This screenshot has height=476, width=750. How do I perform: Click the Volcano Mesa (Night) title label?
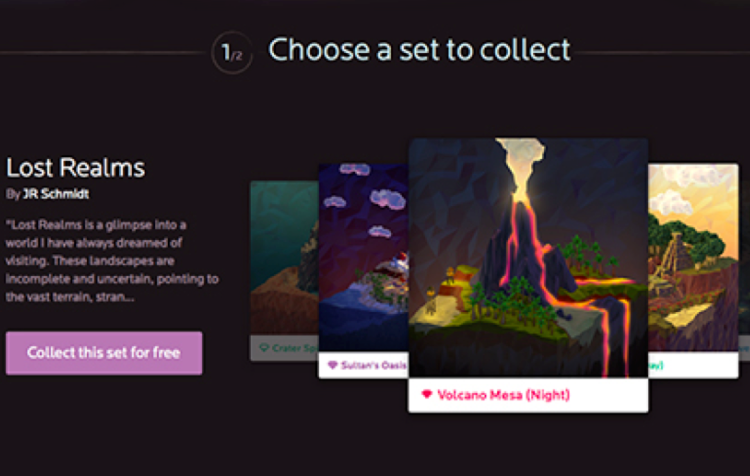(504, 395)
